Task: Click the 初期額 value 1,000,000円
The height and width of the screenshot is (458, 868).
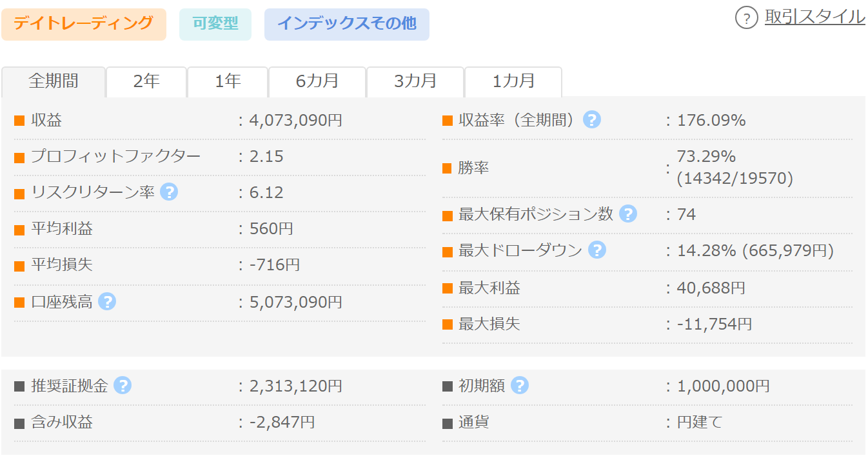Action: (724, 386)
